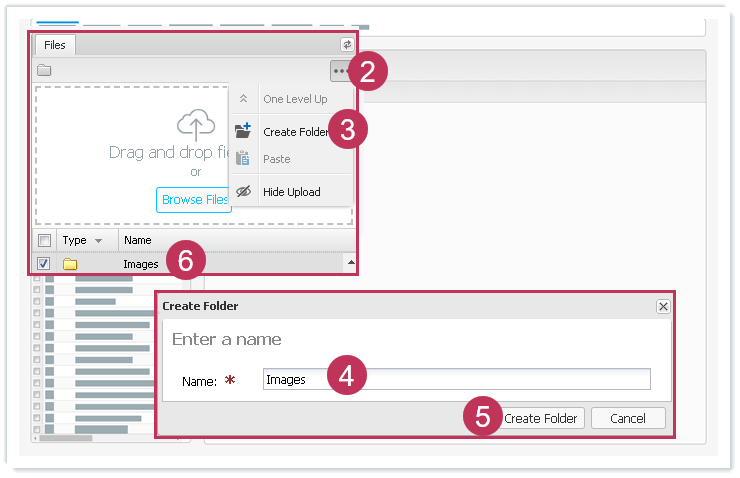This screenshot has width=740, height=478.
Task: Click the refresh icon beside the Files tab
Action: coord(347,45)
